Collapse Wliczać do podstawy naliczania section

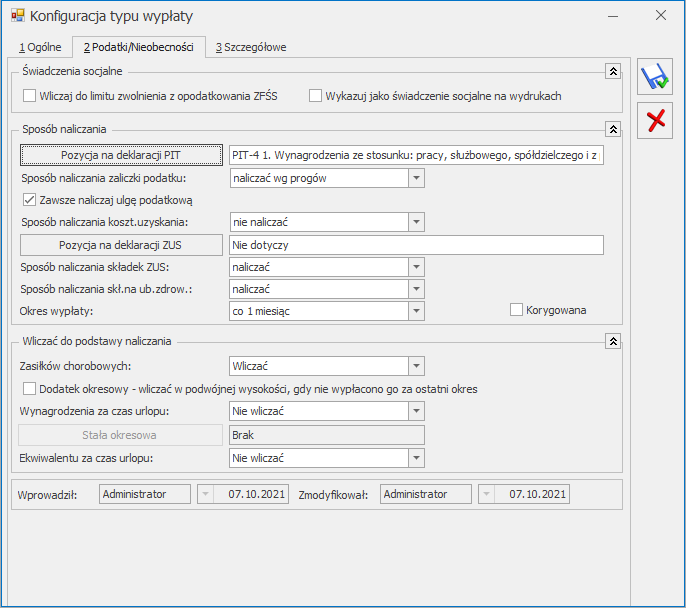point(613,341)
